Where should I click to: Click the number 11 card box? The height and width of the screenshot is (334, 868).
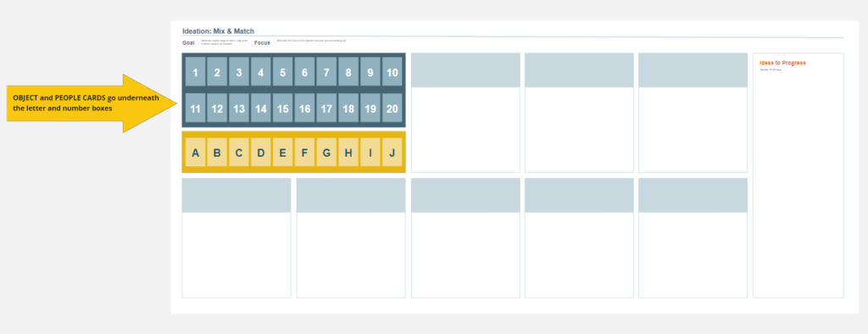pos(196,108)
